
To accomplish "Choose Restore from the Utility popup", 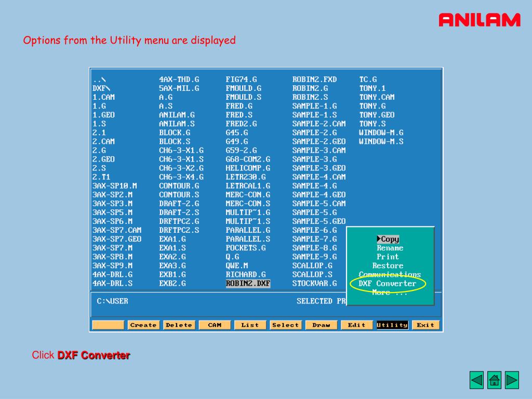I will click(388, 265).
